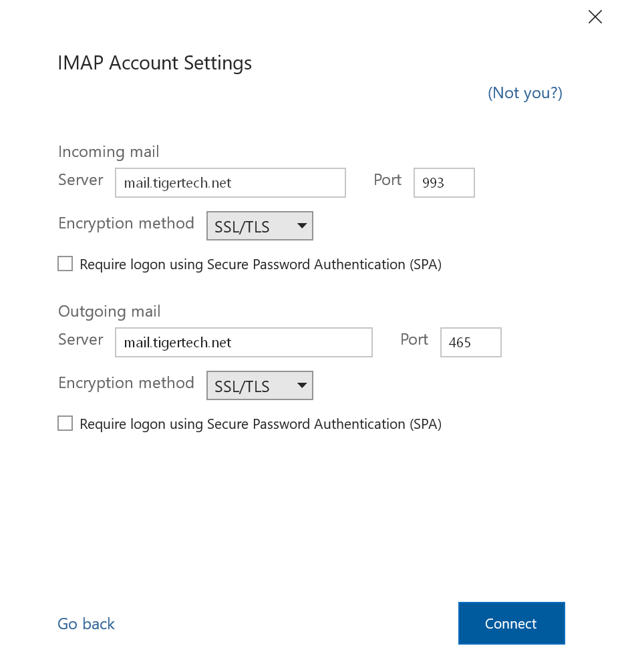
Task: Check the SPA box below incoming encryption settings
Action: 65,263
